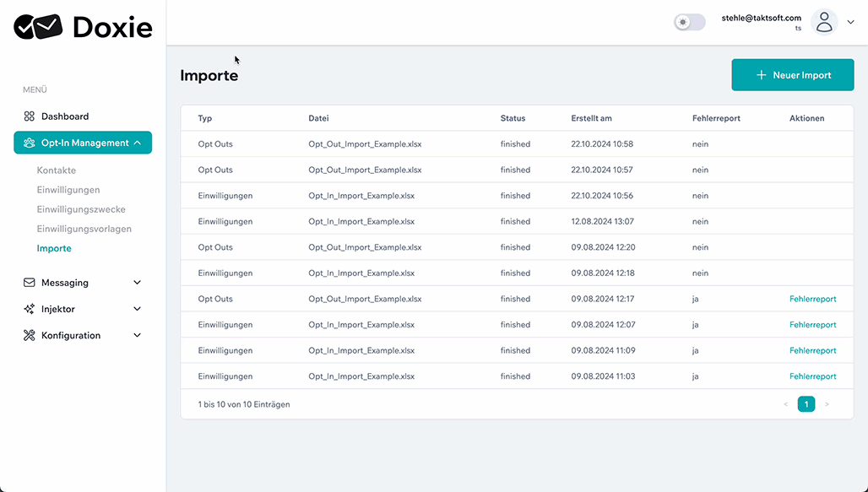Collapse the Opt-In Management chevron
The image size is (868, 492).
tap(138, 143)
